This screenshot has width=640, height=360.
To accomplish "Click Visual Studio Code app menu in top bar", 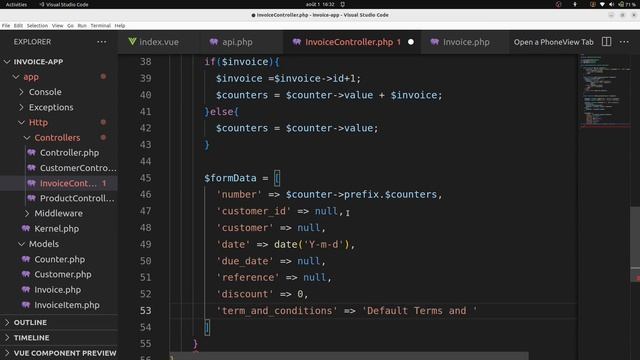I will pos(64,4).
